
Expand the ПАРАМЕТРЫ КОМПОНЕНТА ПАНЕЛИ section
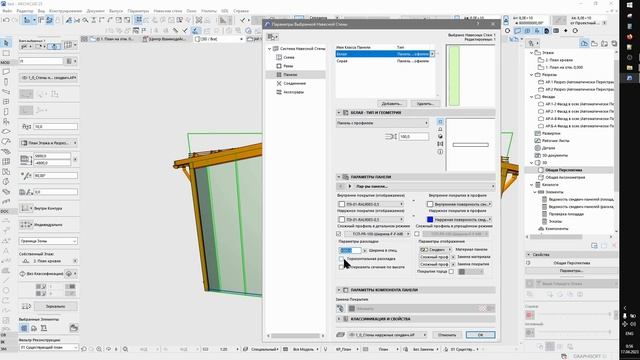339,290
